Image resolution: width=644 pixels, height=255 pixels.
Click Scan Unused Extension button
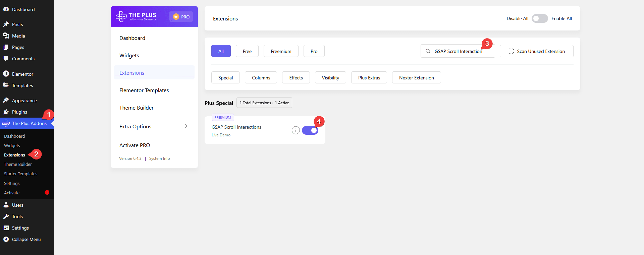537,51
